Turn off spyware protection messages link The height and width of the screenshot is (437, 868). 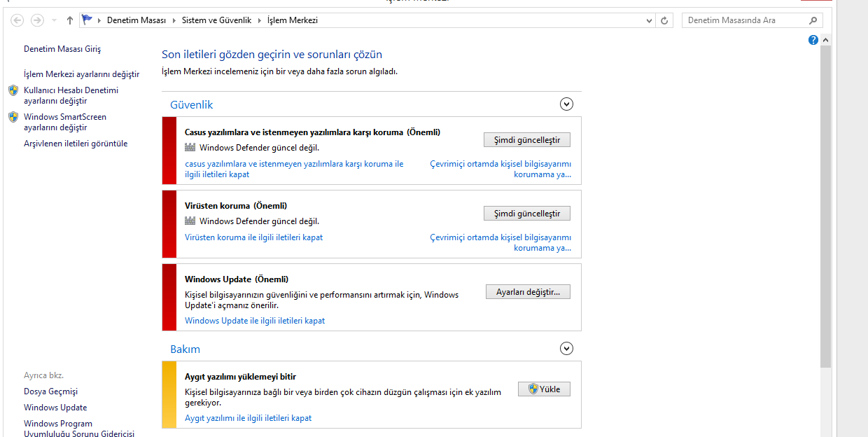[x=294, y=169]
